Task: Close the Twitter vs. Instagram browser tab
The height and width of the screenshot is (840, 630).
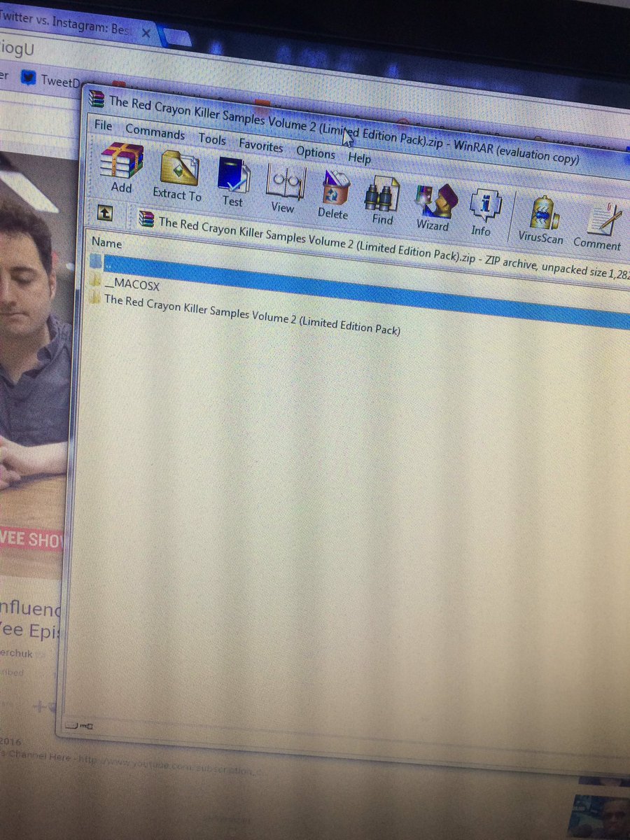Action: pos(147,33)
